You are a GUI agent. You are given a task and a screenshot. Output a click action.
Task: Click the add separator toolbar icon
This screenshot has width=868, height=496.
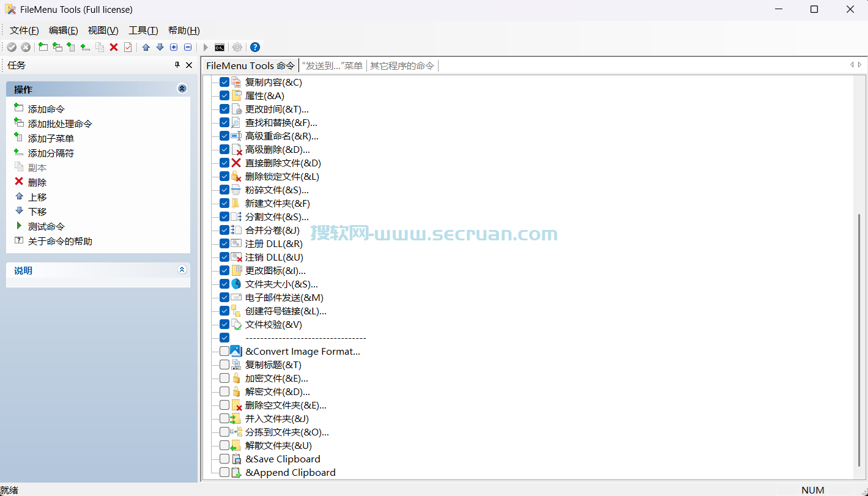(x=86, y=47)
